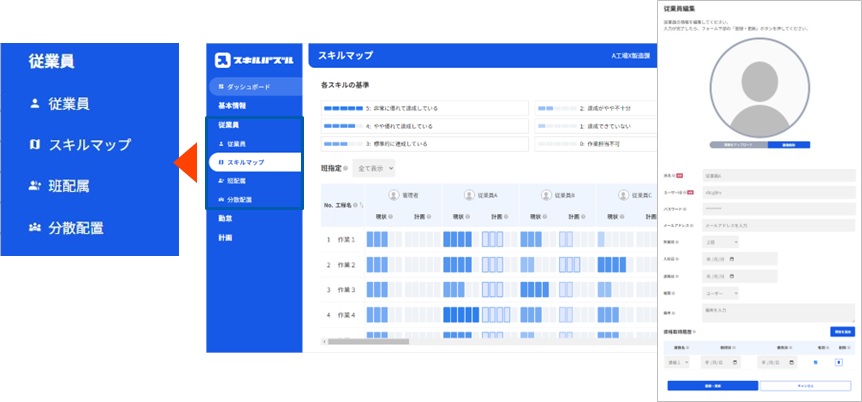This screenshot has height=402, width=862.
Task: Click sort icon beside No. 工程名 header
Action: tap(361, 205)
